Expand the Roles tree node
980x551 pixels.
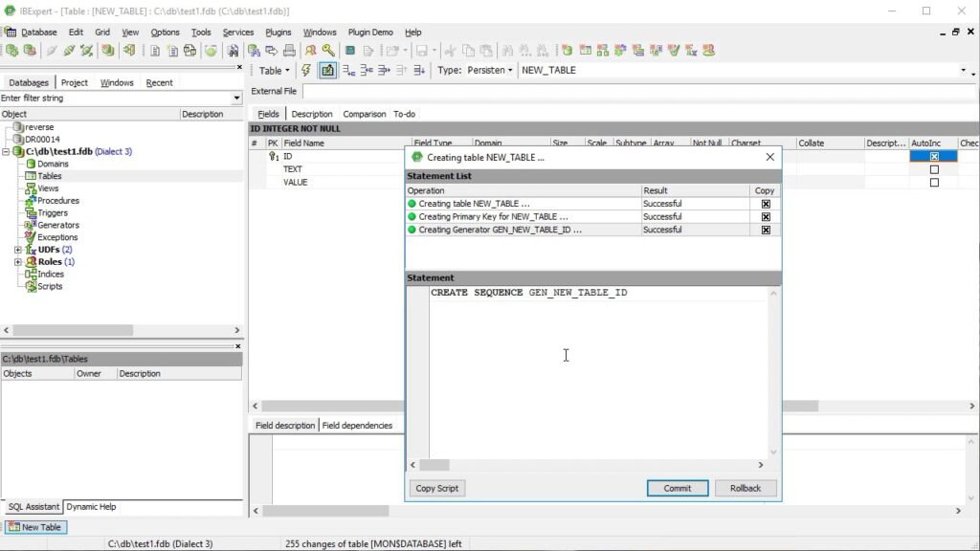18,262
